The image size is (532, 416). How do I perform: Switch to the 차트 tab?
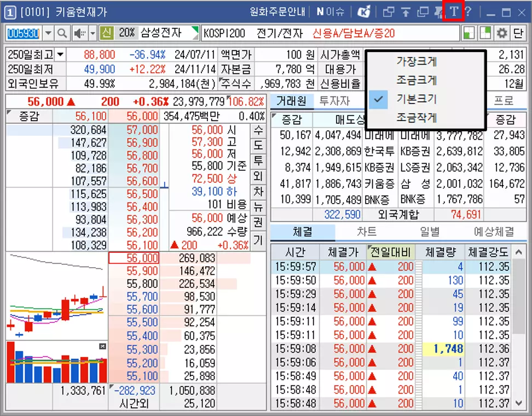pyautogui.click(x=367, y=232)
